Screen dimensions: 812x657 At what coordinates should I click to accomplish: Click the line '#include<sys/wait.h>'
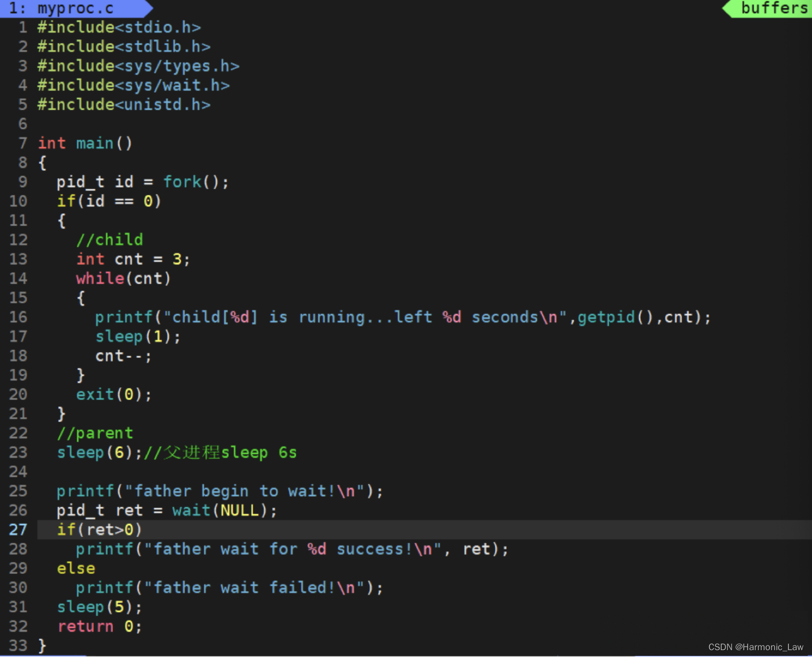tap(133, 86)
